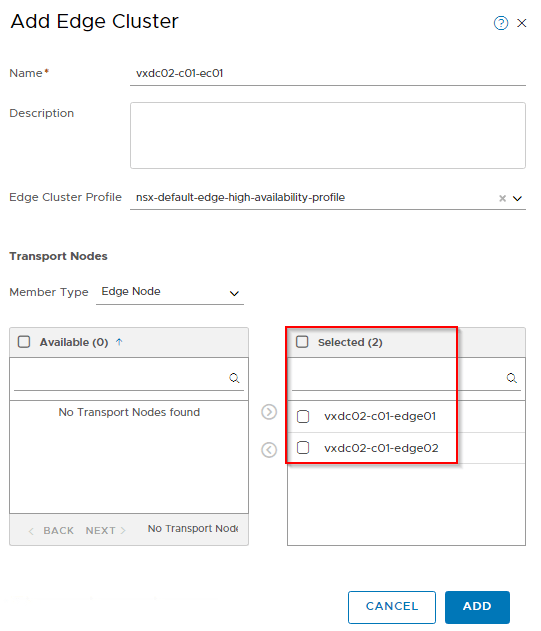Screen dimensions: 541x631
Task: Open the Member Type dropdown
Action: (170, 292)
